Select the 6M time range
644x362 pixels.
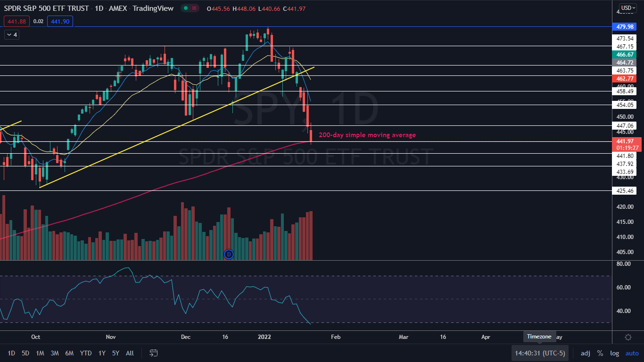click(x=69, y=353)
